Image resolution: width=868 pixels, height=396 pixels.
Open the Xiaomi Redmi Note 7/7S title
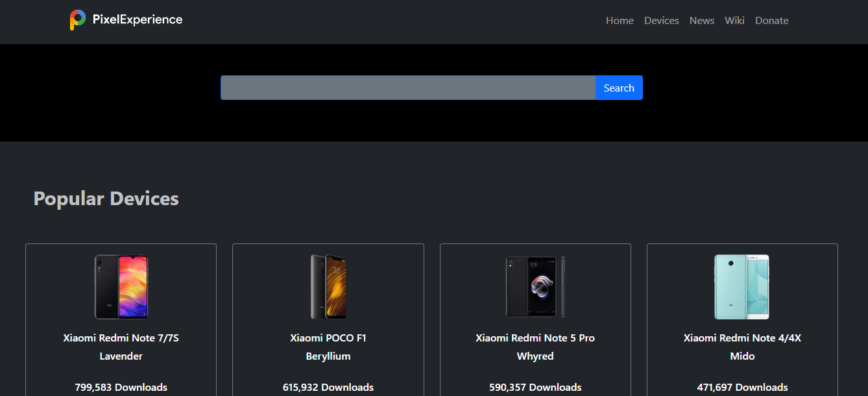click(121, 338)
